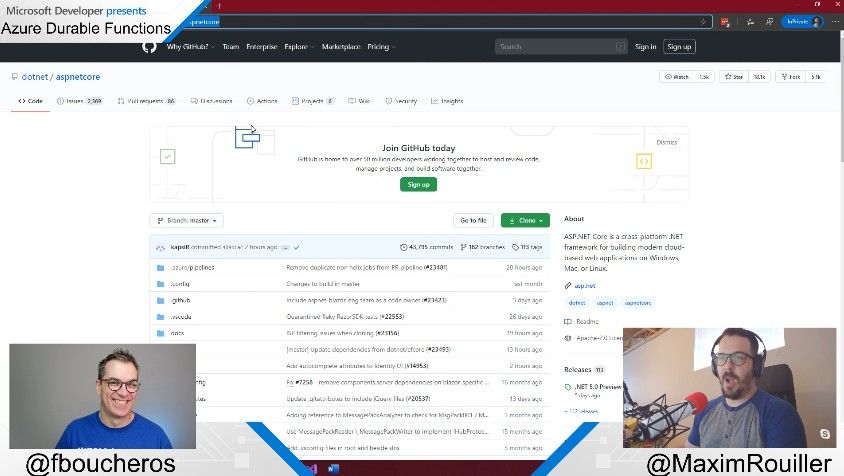
Task: Click the Fork button
Action: pyautogui.click(x=791, y=77)
